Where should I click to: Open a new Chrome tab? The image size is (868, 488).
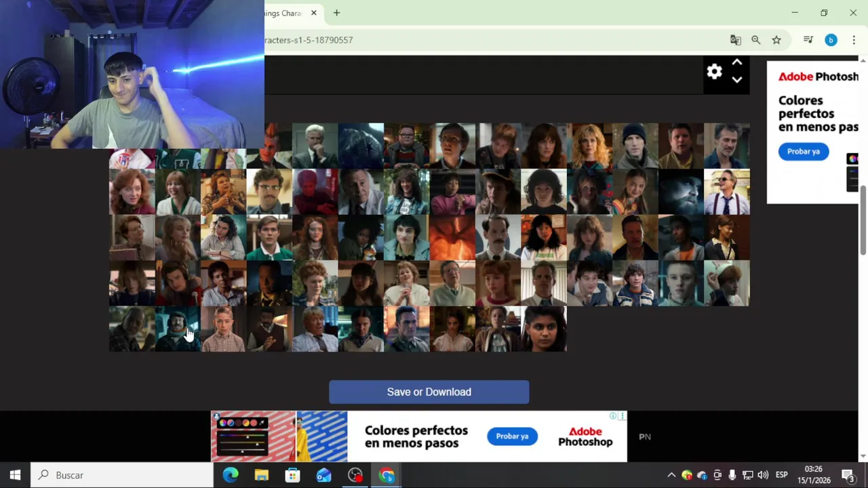[336, 13]
